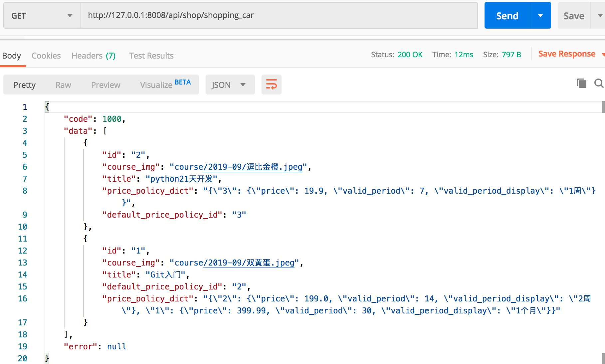The width and height of the screenshot is (605, 364).
Task: Click the request URL input field
Action: pos(279,15)
